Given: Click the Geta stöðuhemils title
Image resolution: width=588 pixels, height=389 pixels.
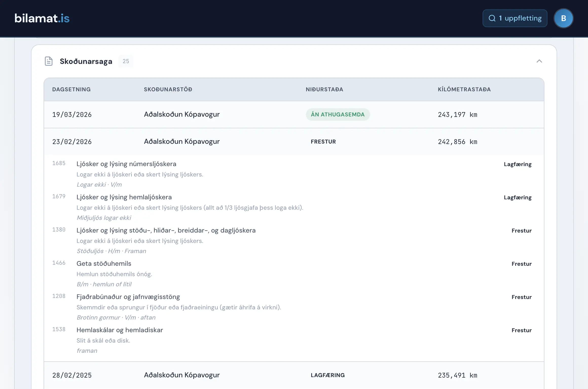Looking at the screenshot, I should [104, 264].
